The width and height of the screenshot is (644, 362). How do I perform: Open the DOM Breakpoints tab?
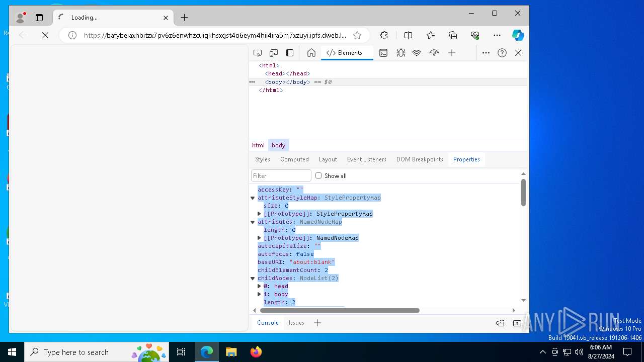(x=420, y=159)
